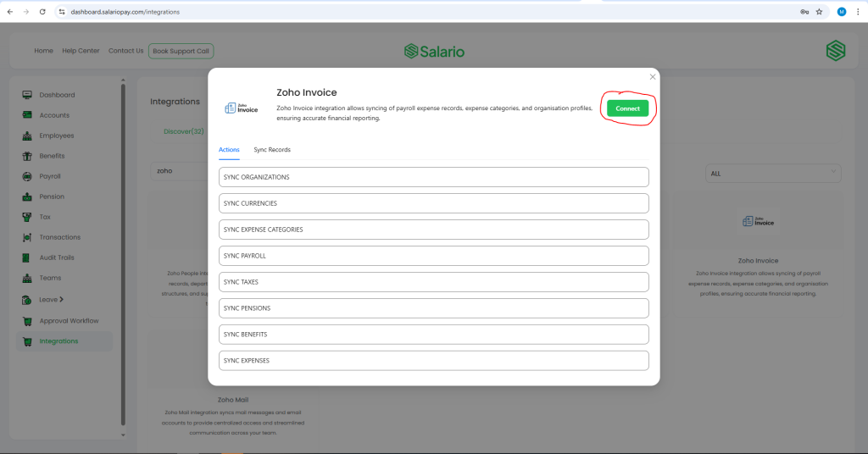Click the Zoho Invoice logo on background card

pos(758,222)
